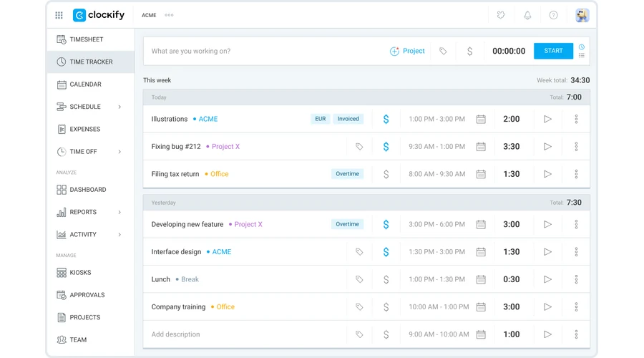The height and width of the screenshot is (358, 644).
Task: Open the user profile avatar
Action: (x=582, y=15)
